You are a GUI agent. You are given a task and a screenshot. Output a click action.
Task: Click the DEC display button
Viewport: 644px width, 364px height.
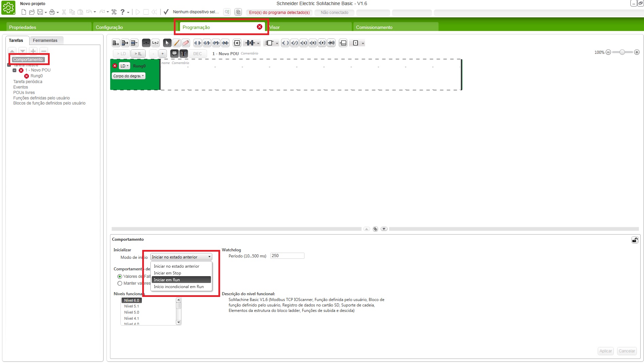click(198, 53)
